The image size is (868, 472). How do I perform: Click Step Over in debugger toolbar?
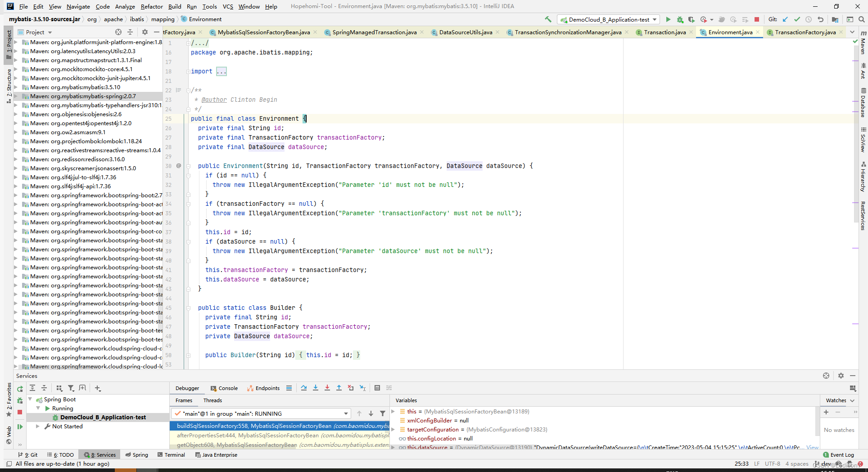pos(304,388)
